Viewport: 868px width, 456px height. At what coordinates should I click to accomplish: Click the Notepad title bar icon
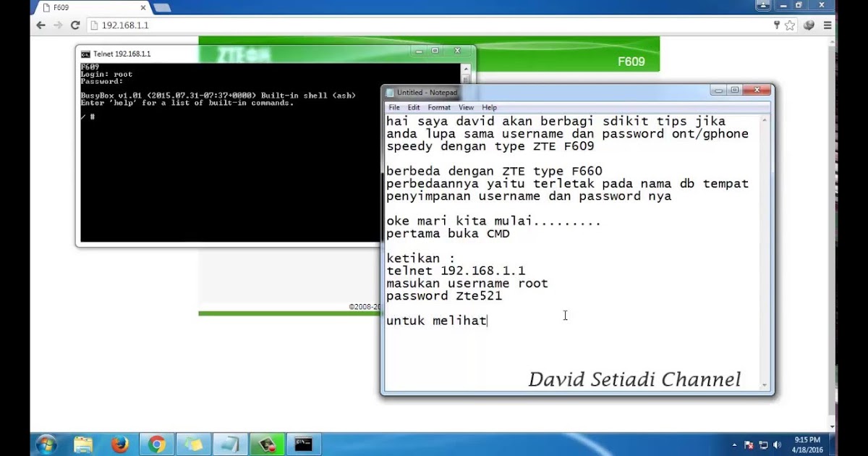coord(391,93)
